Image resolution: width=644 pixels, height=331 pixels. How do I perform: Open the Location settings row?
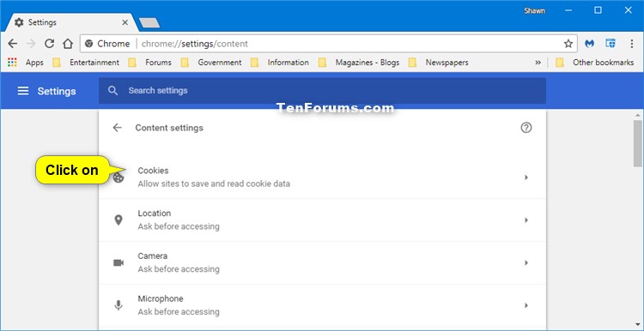click(322, 220)
